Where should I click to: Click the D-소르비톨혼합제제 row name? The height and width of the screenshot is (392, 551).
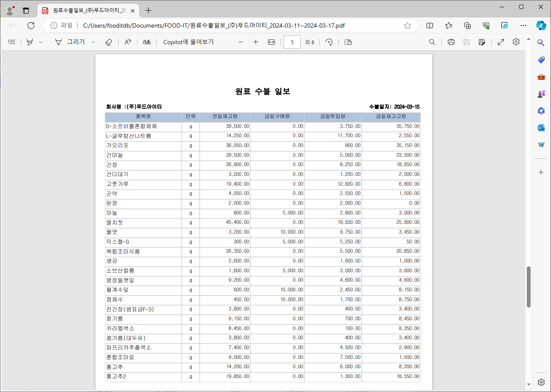[131, 126]
